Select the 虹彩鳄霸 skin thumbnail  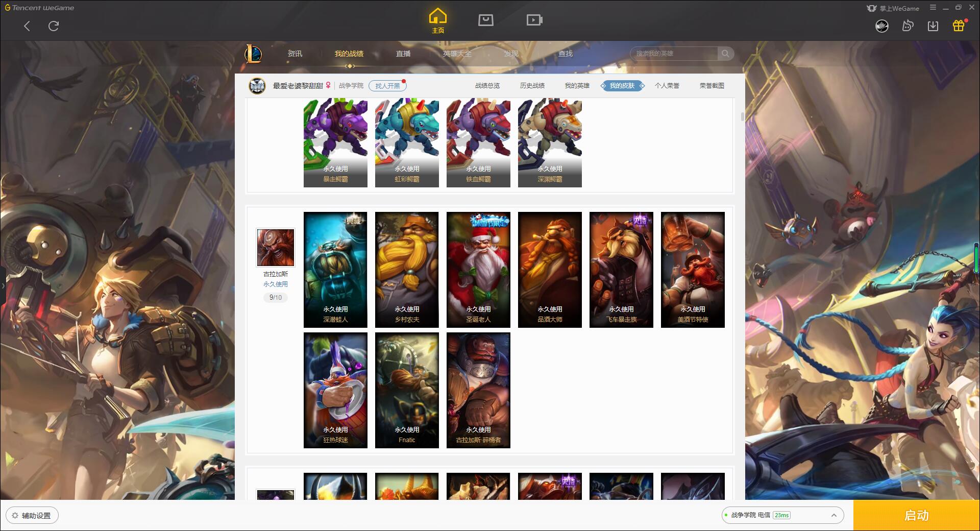tap(407, 143)
